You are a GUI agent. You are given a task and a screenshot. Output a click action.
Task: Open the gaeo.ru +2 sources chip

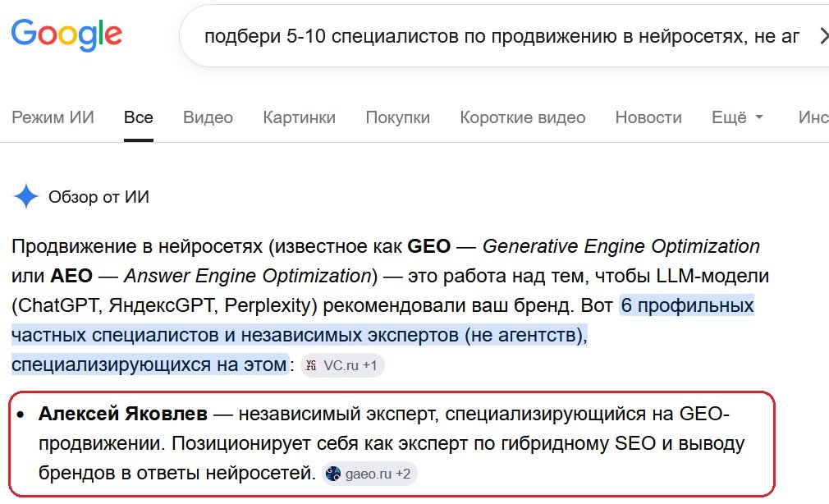[x=369, y=474]
